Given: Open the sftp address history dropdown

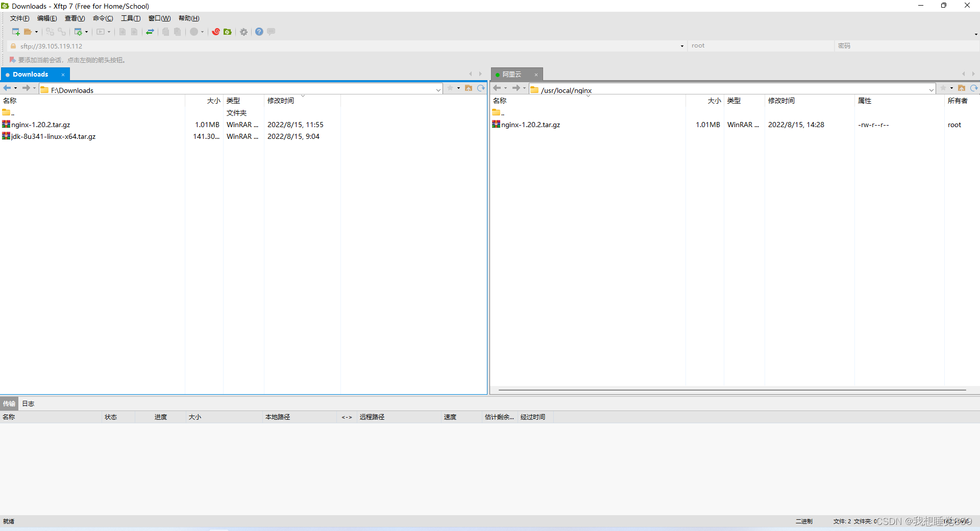Looking at the screenshot, I should pyautogui.click(x=681, y=45).
